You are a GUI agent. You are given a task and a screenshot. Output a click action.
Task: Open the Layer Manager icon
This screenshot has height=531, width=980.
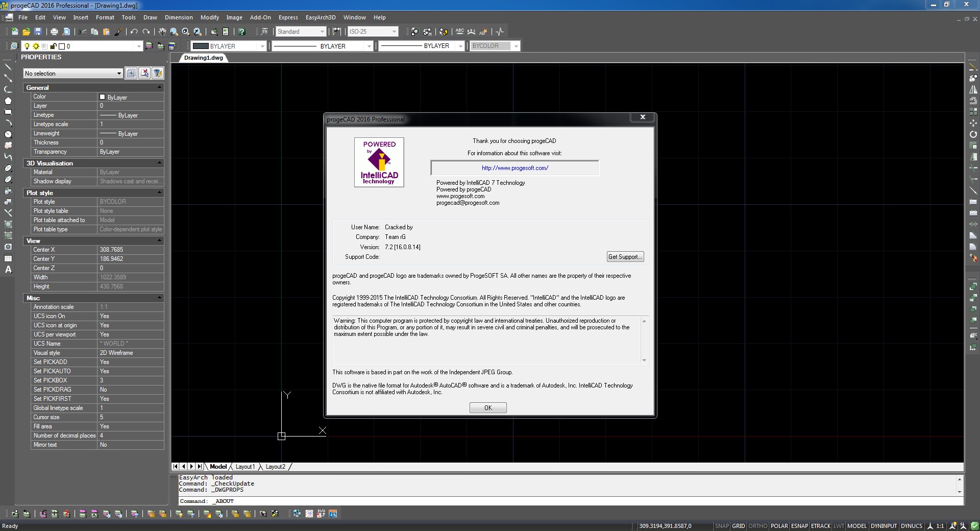(x=14, y=46)
